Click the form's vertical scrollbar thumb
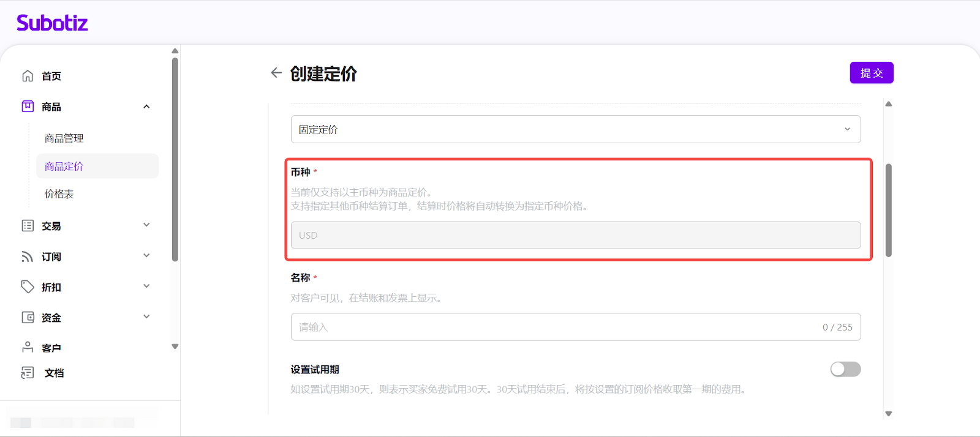The image size is (980, 437). pyautogui.click(x=888, y=210)
